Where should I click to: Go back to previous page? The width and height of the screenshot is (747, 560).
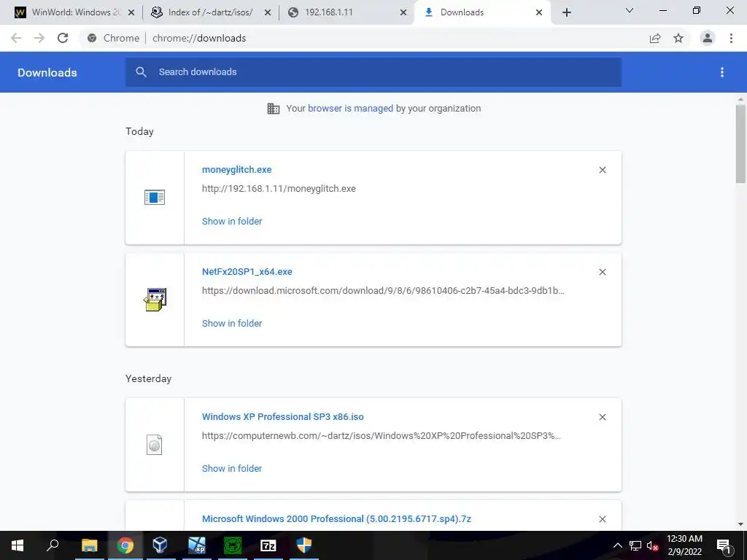pos(16,38)
